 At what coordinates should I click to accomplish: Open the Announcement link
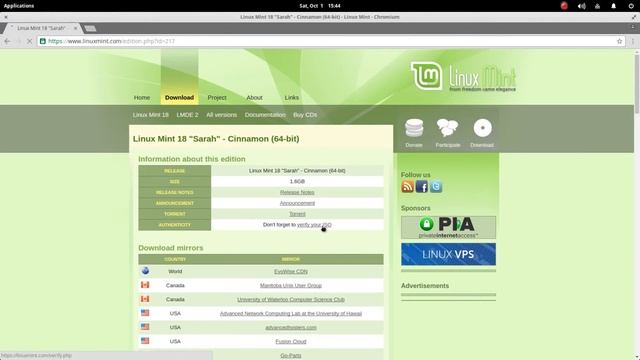click(297, 203)
